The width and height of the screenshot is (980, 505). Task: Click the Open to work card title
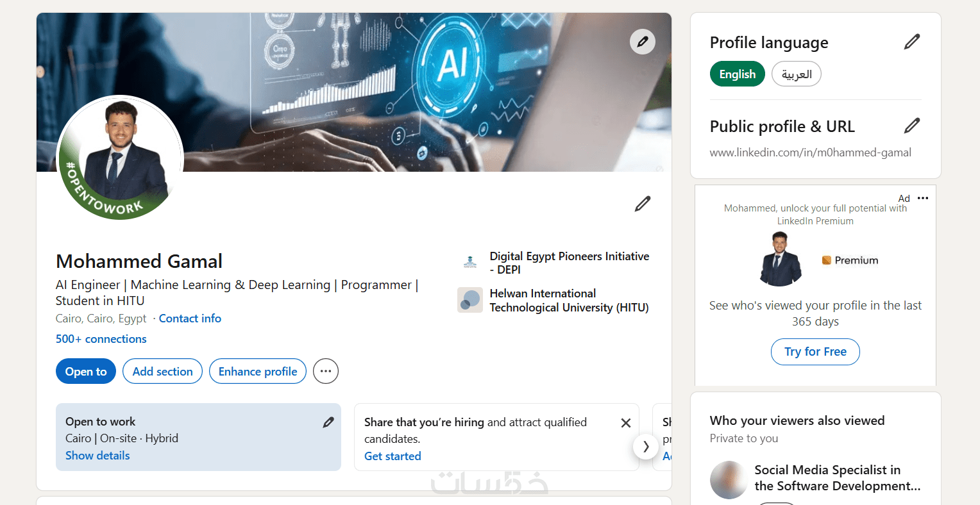pyautogui.click(x=101, y=422)
